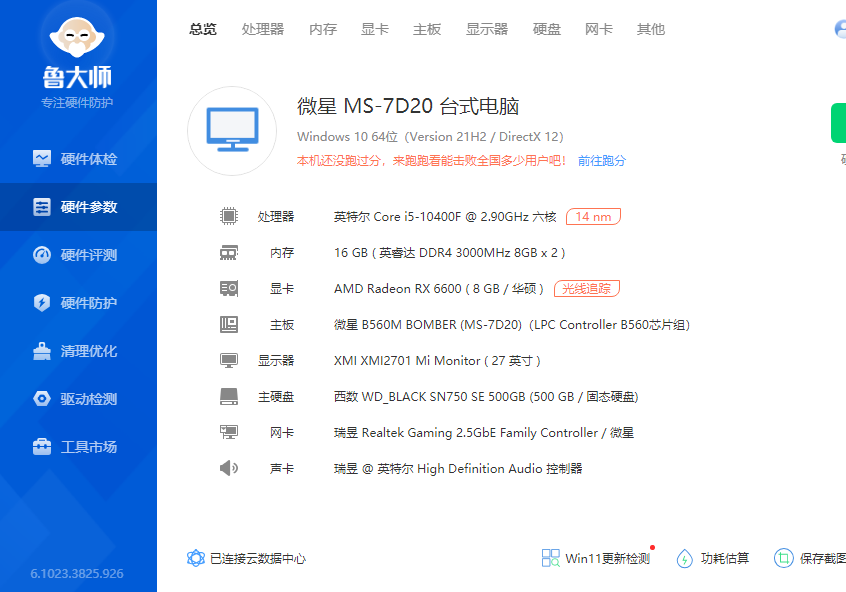Screen dimensions: 846x592
Task: Click the green button at right edge
Action: coord(838,123)
